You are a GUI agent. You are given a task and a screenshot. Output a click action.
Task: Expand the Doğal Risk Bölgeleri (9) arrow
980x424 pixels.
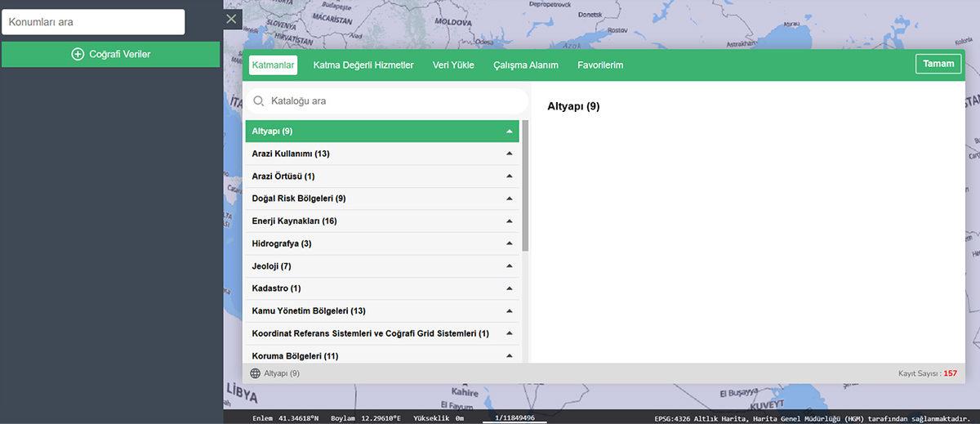pos(509,199)
